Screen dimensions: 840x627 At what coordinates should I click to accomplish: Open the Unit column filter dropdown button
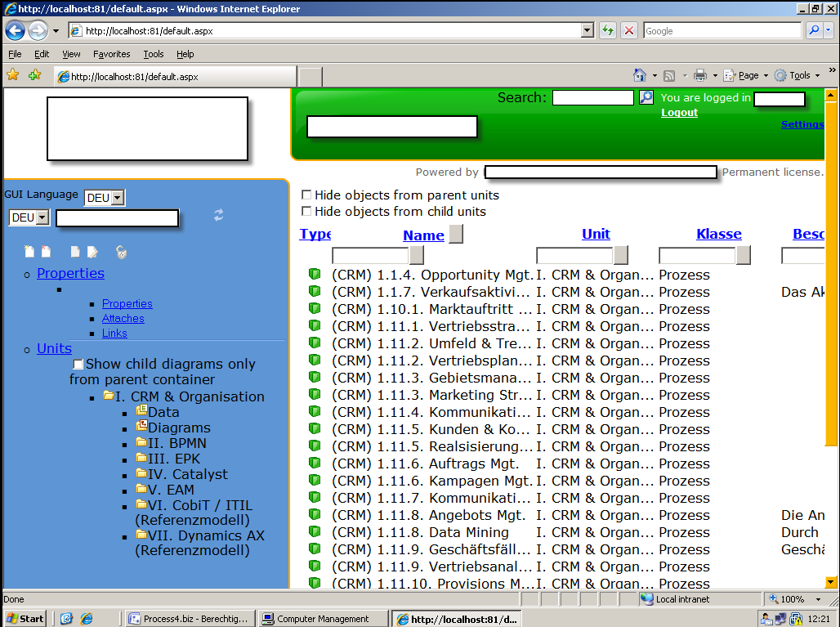(621, 256)
